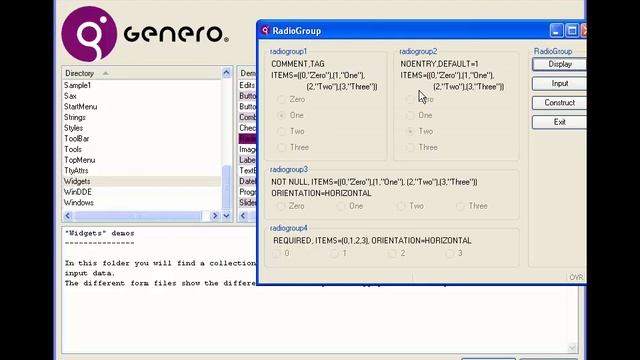Select the One radio in radiogroup2
This screenshot has height=360, width=640.
tap(410, 115)
